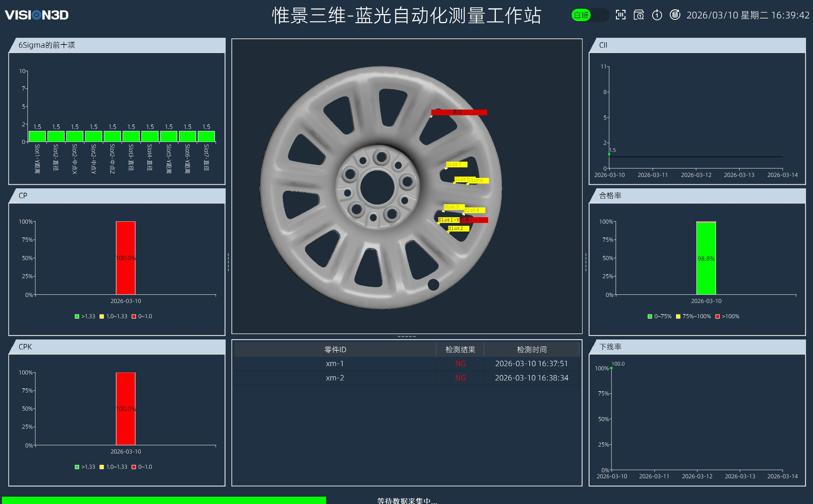Screen dimensions: 813x504
Task: Click the splitter handle below 3D view
Action: pyautogui.click(x=407, y=336)
